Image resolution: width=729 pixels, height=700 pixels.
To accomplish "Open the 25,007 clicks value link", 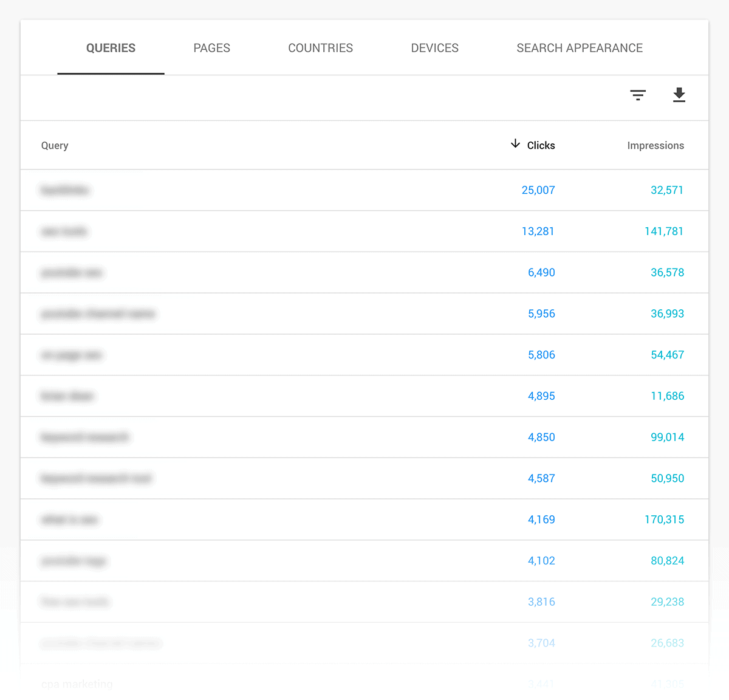I will pyautogui.click(x=538, y=190).
